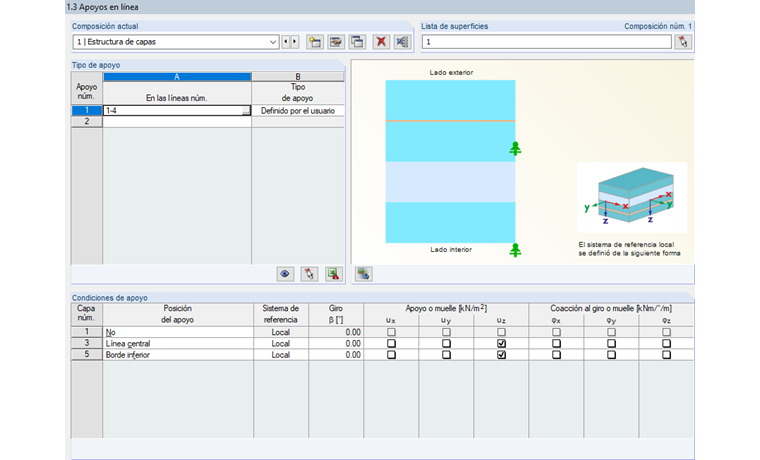This screenshot has height=460, width=760.
Task: Uncheck uz for the Borde inferior layer
Action: click(501, 355)
